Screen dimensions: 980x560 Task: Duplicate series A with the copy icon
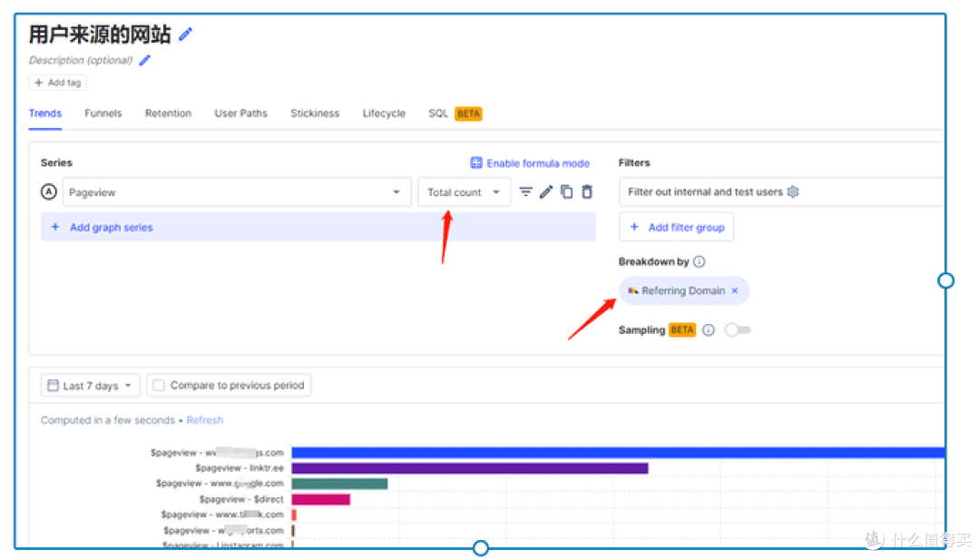[566, 192]
